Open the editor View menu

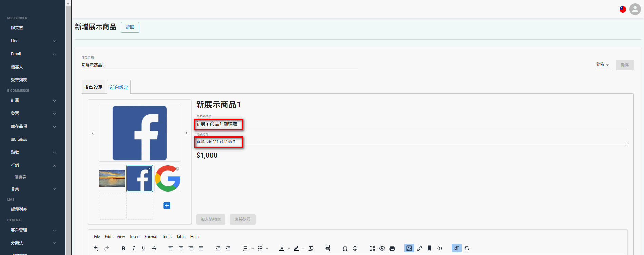tap(121, 237)
